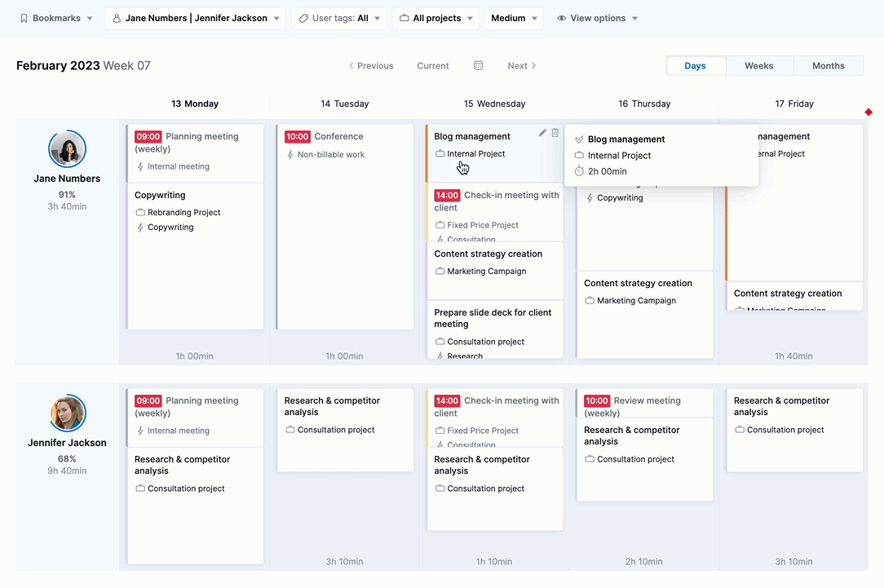Open Jane's 14:00 Check-in meeting with client
Viewport: 884px width, 588px height.
(494, 213)
